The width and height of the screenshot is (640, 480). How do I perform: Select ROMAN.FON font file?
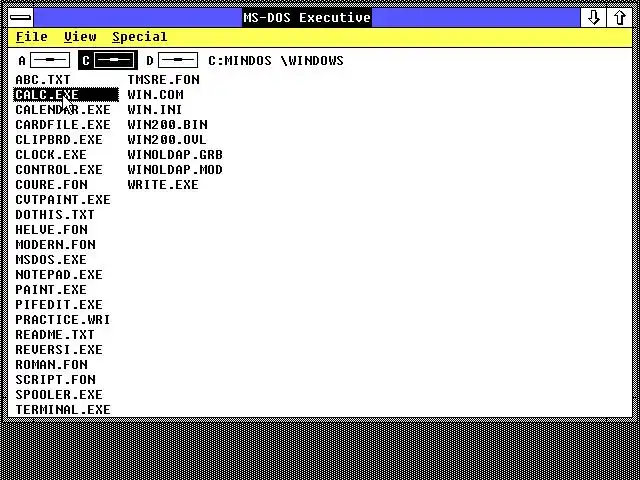[51, 364]
